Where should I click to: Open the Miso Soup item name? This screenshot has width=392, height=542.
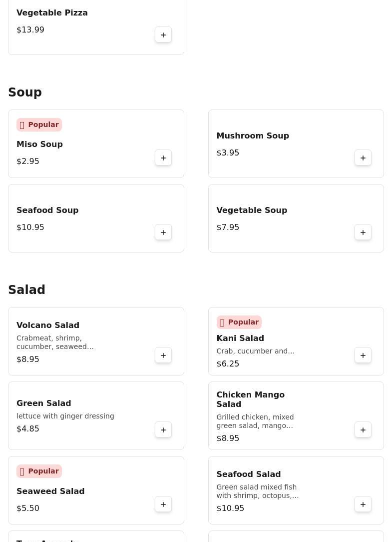tap(39, 144)
